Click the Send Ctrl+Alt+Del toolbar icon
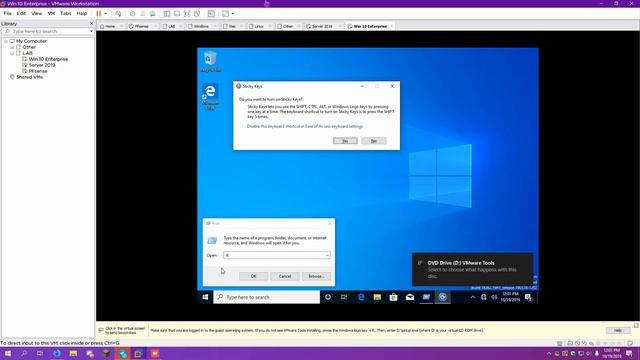The image size is (640, 360). click(118, 13)
